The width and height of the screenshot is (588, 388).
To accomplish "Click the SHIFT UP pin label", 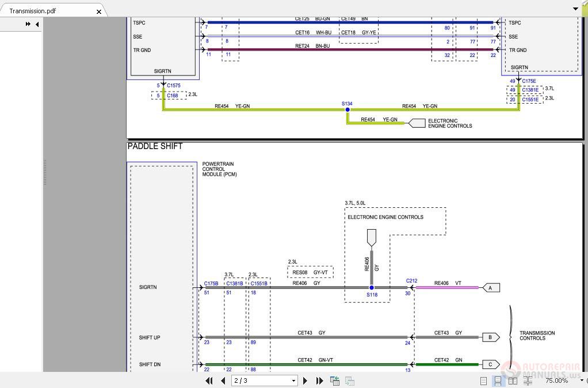I will 150,338.
